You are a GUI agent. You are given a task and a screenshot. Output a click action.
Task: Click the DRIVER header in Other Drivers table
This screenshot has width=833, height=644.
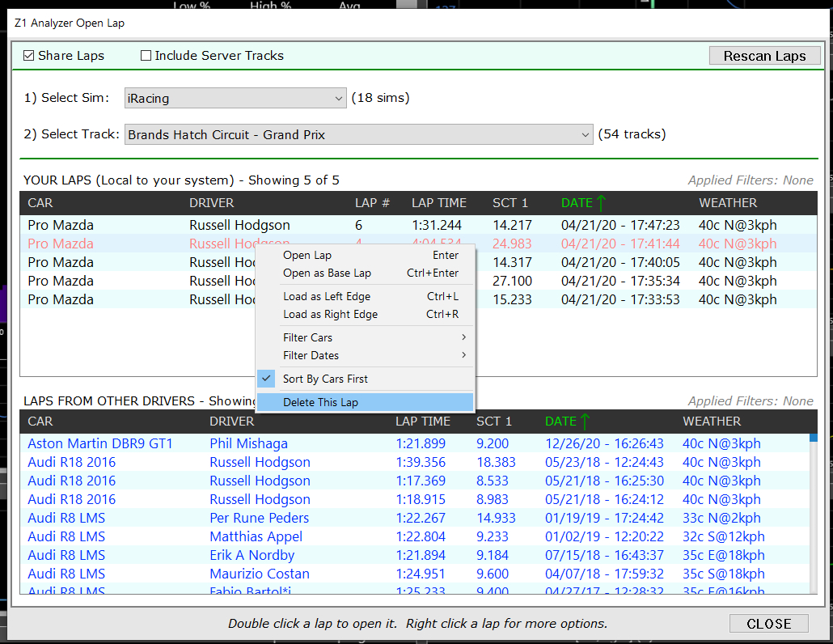(231, 422)
